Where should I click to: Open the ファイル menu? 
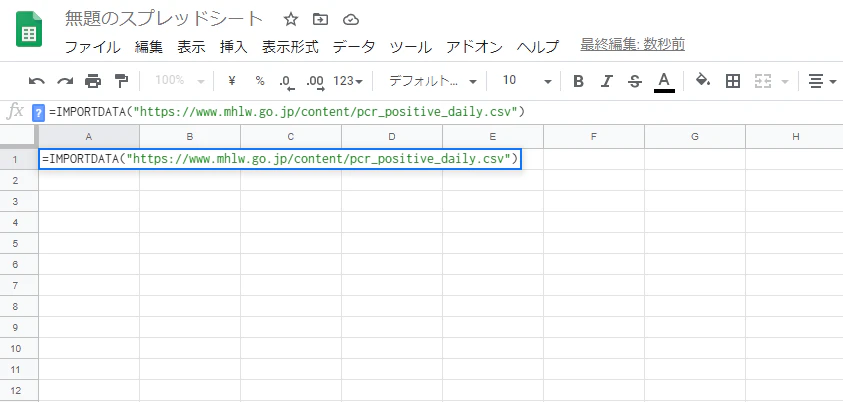92,47
